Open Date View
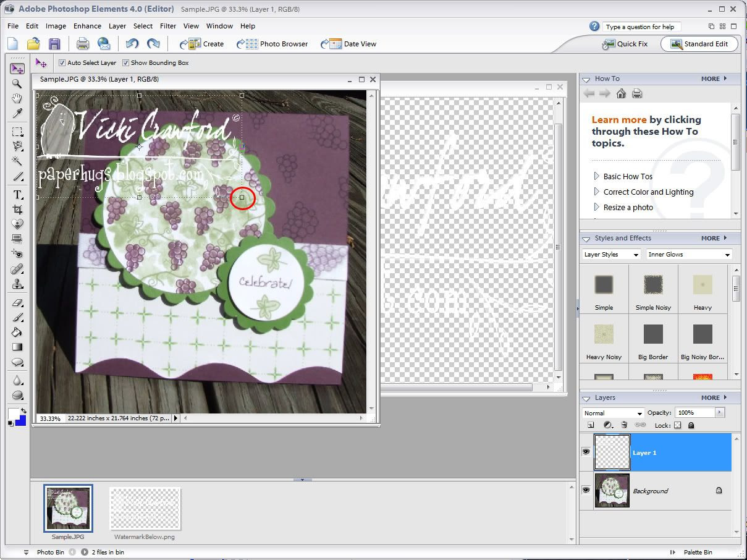747x560 pixels. pyautogui.click(x=348, y=44)
